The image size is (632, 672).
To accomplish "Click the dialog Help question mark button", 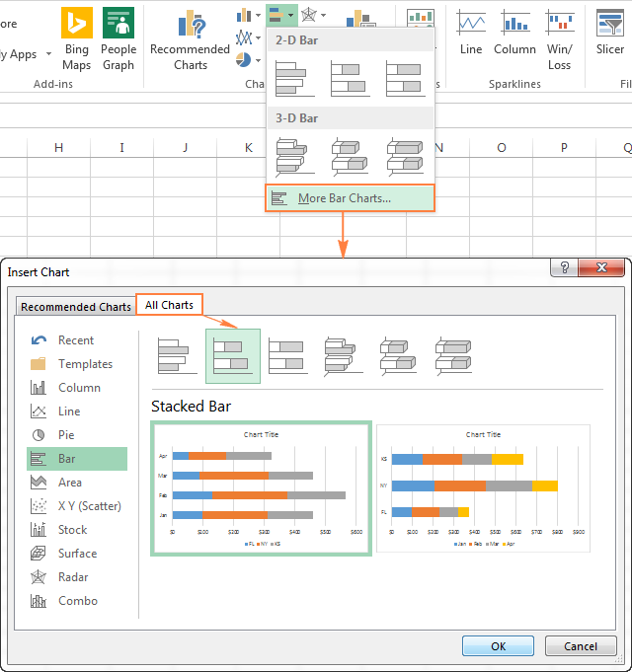I will 564,268.
